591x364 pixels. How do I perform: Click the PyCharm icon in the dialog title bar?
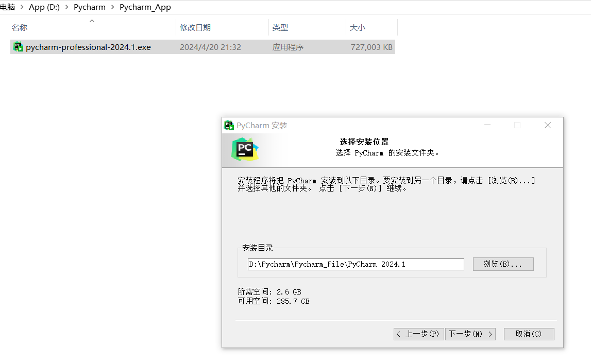pos(229,125)
